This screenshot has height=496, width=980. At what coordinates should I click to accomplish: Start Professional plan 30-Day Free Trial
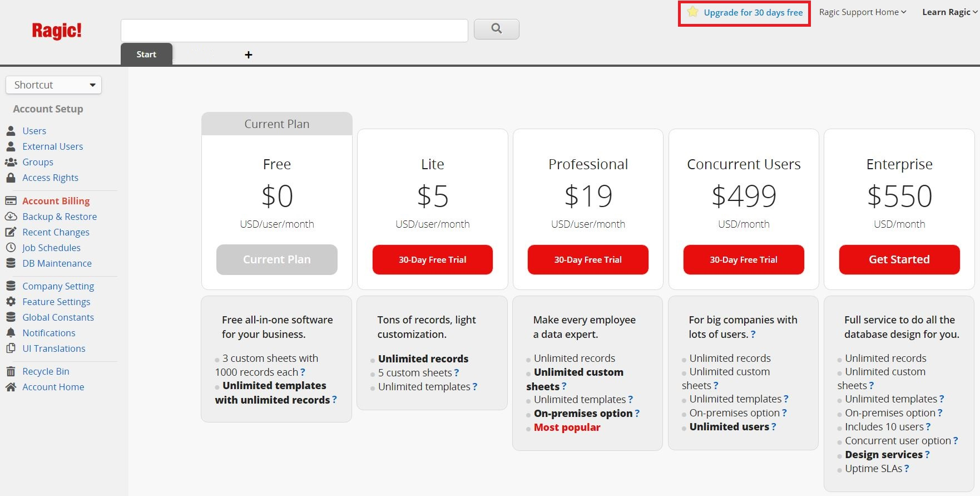tap(588, 259)
